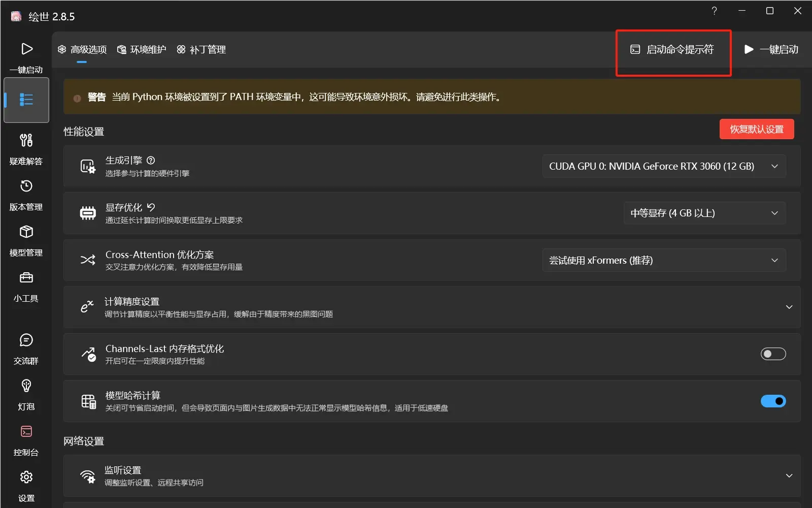Screen dimensions: 812x508
Task: Click the Channels-Last optimization icon
Action: (x=88, y=354)
